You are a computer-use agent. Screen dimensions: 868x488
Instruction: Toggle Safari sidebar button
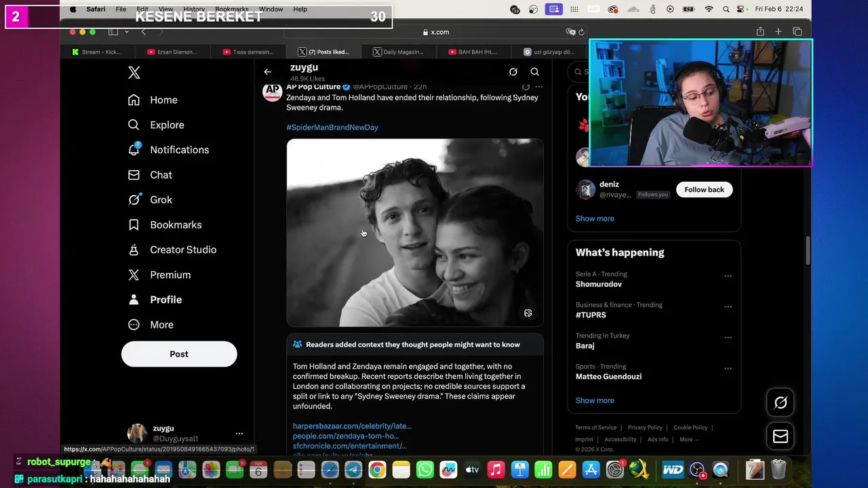pos(113,32)
